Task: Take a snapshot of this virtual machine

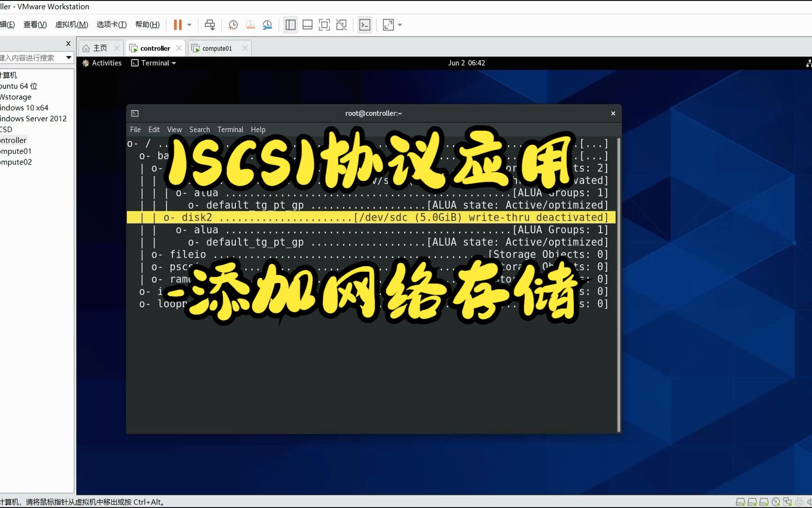Action: coord(233,24)
